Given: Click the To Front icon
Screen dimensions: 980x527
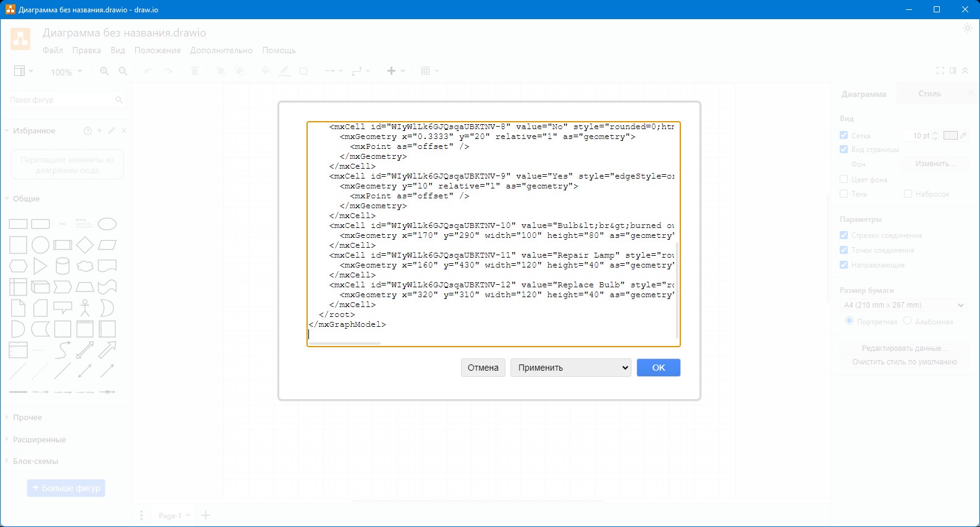Looking at the screenshot, I should click(220, 71).
